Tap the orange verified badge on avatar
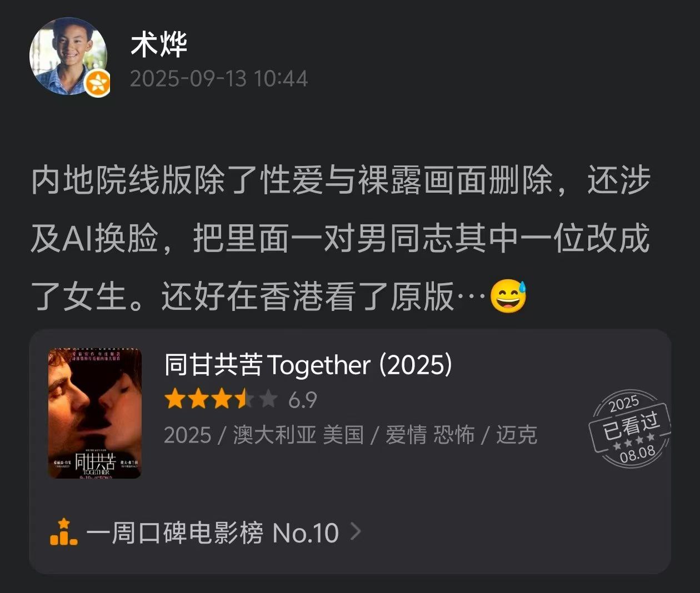Image resolution: width=700 pixels, height=593 pixels. tap(97, 84)
